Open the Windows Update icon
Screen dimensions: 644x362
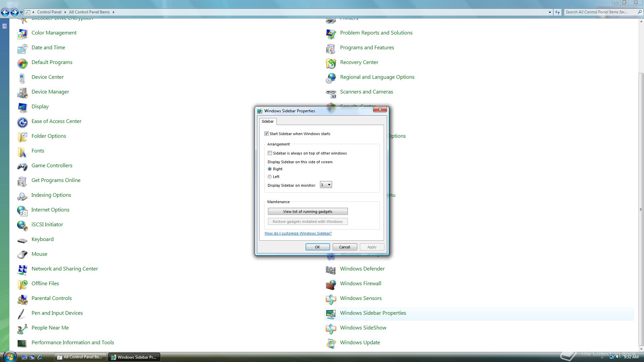(x=331, y=343)
